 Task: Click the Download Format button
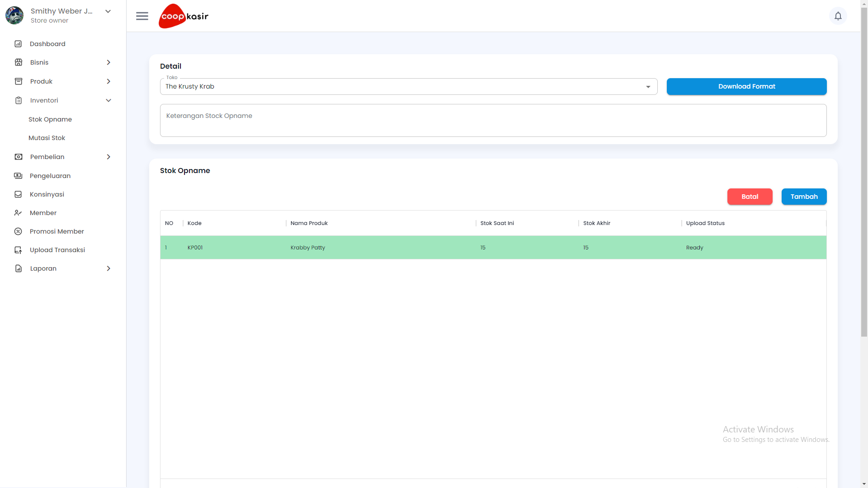click(x=747, y=86)
